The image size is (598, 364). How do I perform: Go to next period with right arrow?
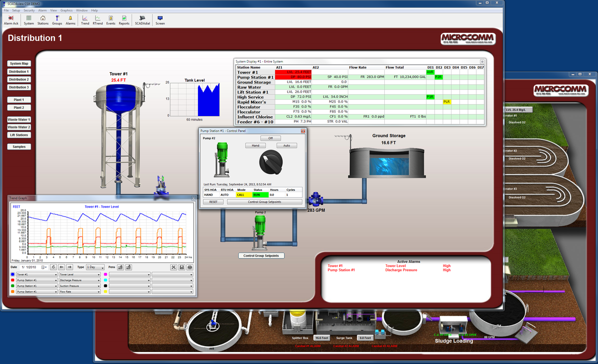click(x=70, y=267)
